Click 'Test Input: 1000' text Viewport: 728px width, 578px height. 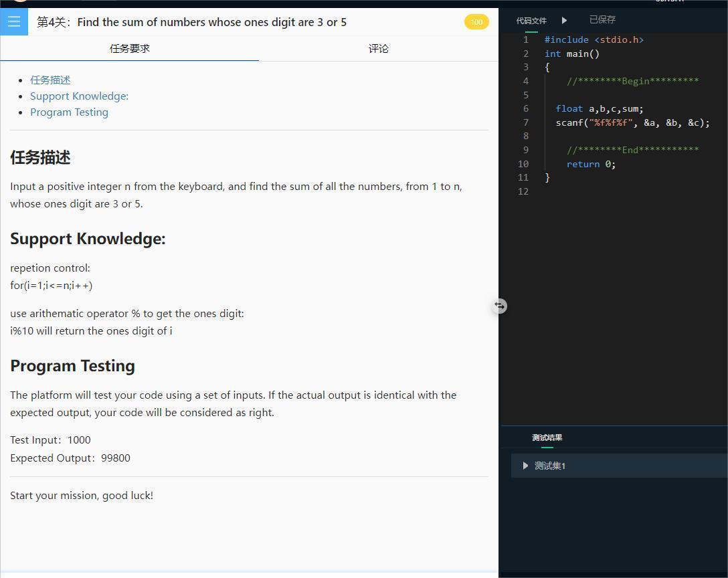pyautogui.click(x=51, y=440)
